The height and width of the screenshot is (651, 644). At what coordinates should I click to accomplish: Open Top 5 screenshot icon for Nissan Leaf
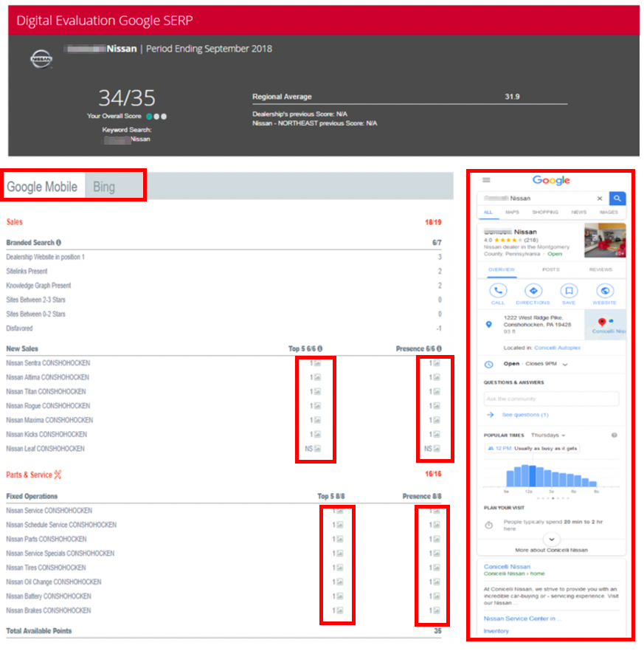(x=317, y=449)
